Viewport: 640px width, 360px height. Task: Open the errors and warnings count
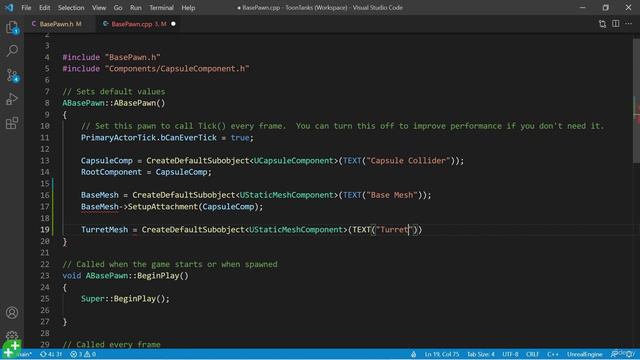click(83, 354)
